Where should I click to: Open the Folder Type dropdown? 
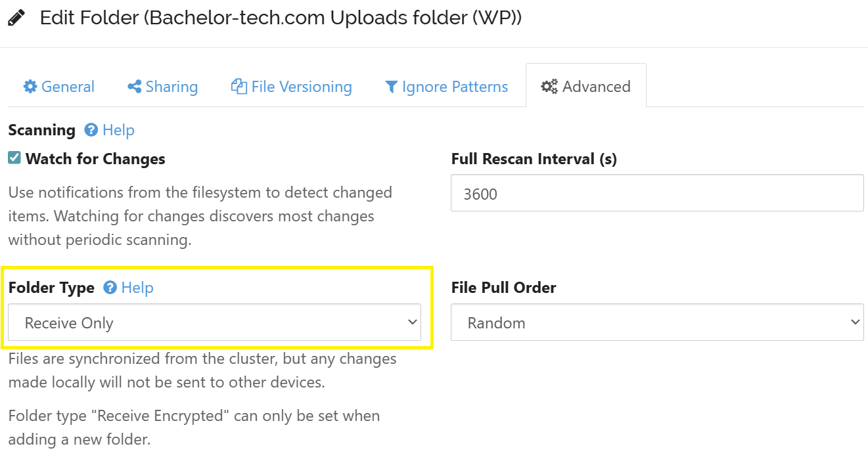point(214,322)
